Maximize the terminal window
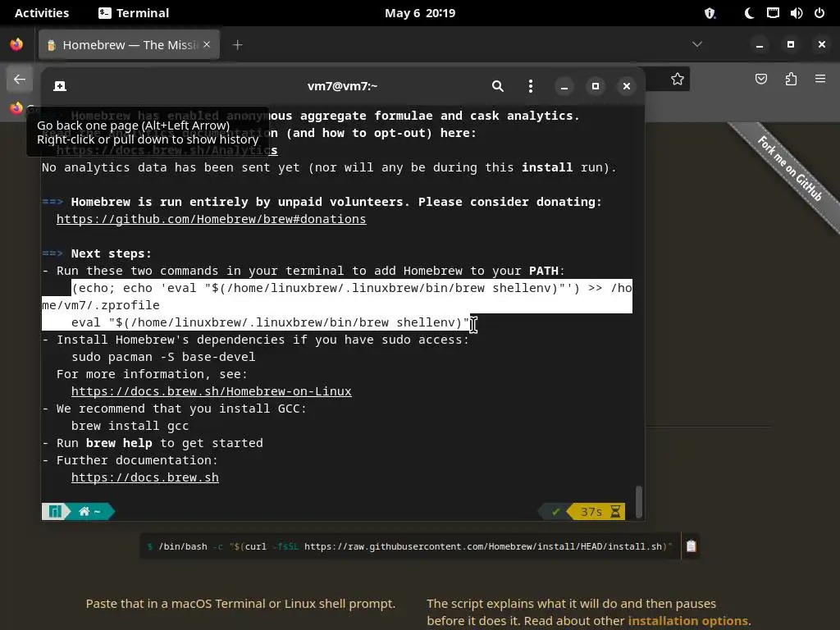Viewport: 840px width, 630px height. point(596,86)
